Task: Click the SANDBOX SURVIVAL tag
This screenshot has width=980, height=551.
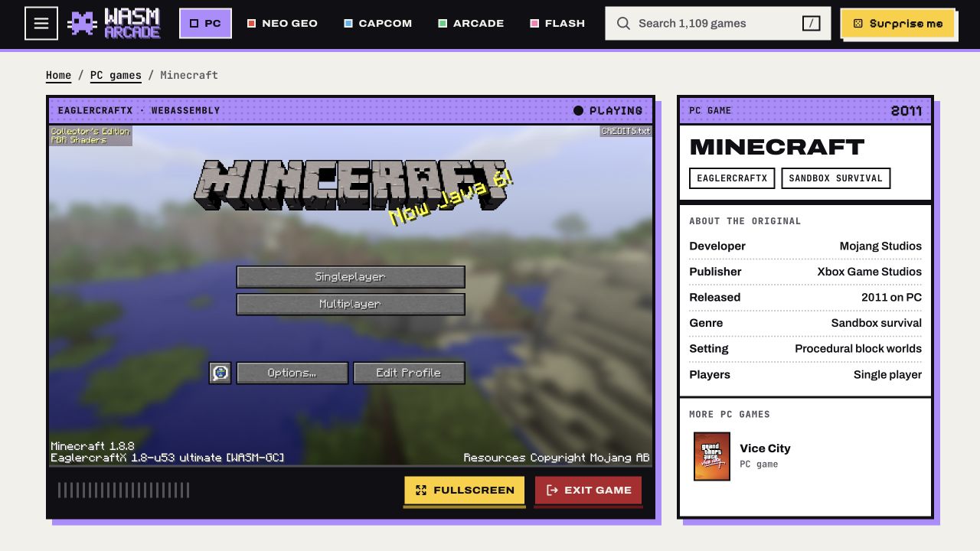Action: click(835, 178)
